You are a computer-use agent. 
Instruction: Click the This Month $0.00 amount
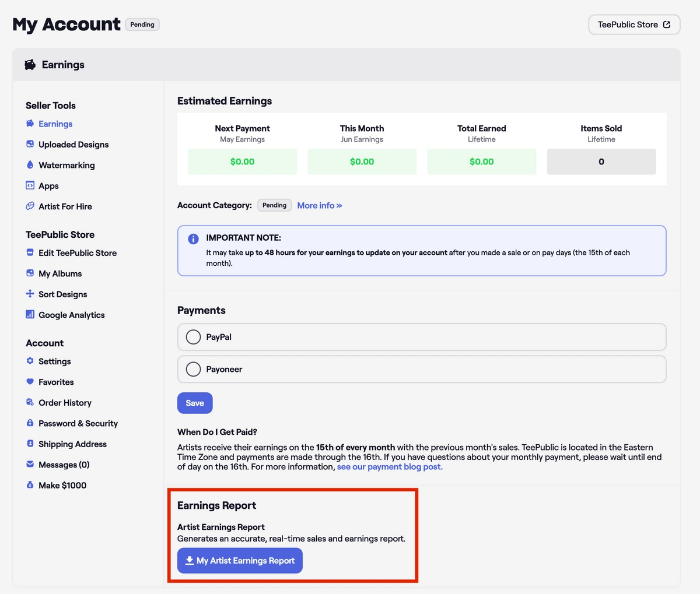click(362, 161)
